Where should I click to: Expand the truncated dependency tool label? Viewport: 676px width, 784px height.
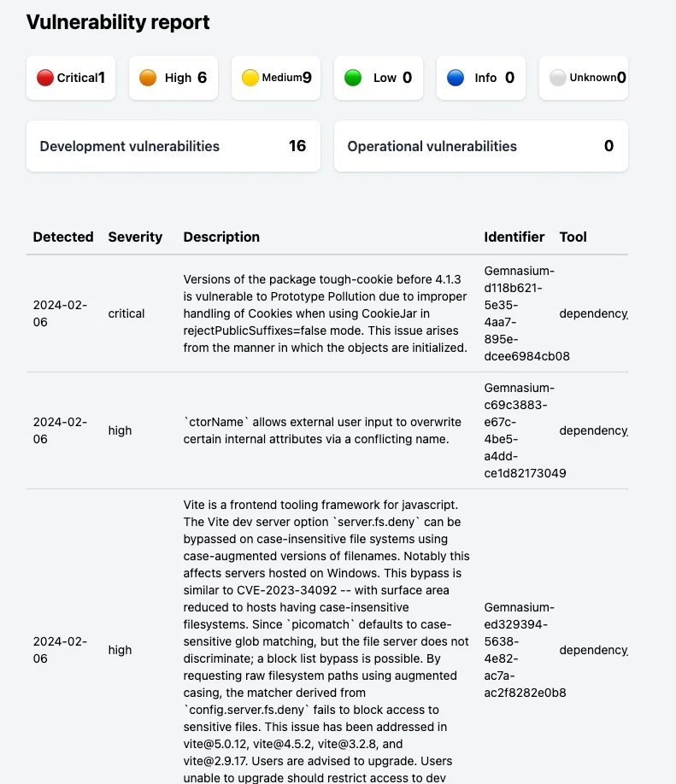[x=593, y=313]
